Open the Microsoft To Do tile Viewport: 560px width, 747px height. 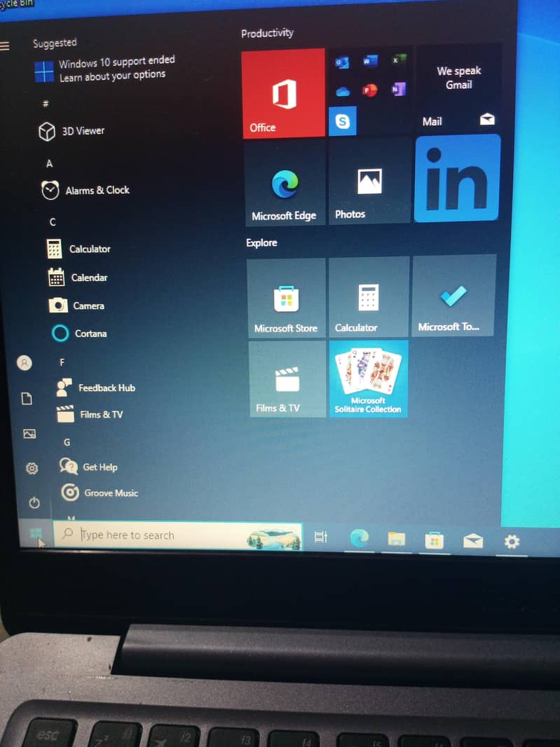tap(453, 296)
